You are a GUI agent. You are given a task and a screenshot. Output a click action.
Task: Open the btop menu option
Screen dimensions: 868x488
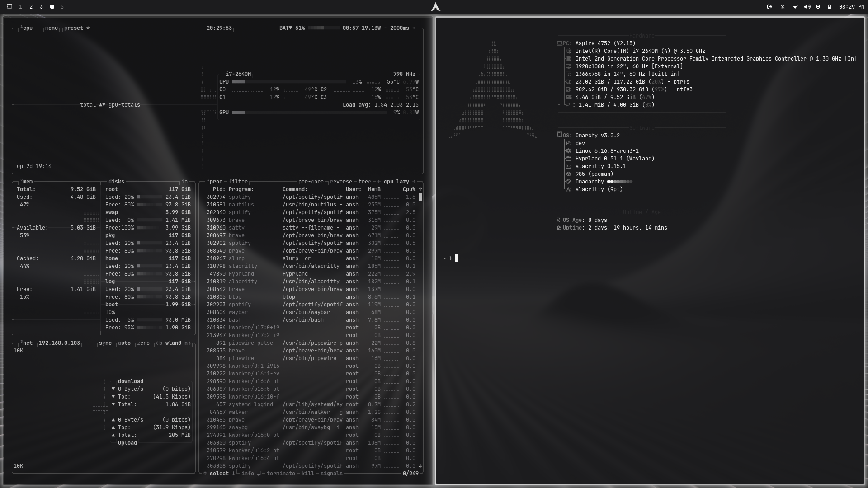point(52,28)
